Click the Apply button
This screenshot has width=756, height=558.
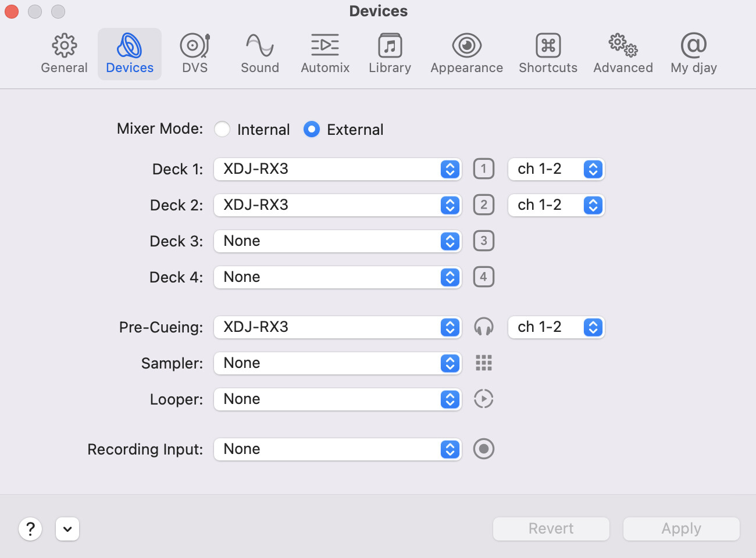click(x=682, y=529)
